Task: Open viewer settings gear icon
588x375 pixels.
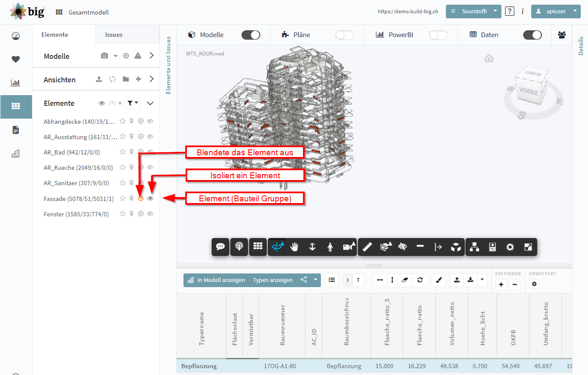Action: [510, 247]
